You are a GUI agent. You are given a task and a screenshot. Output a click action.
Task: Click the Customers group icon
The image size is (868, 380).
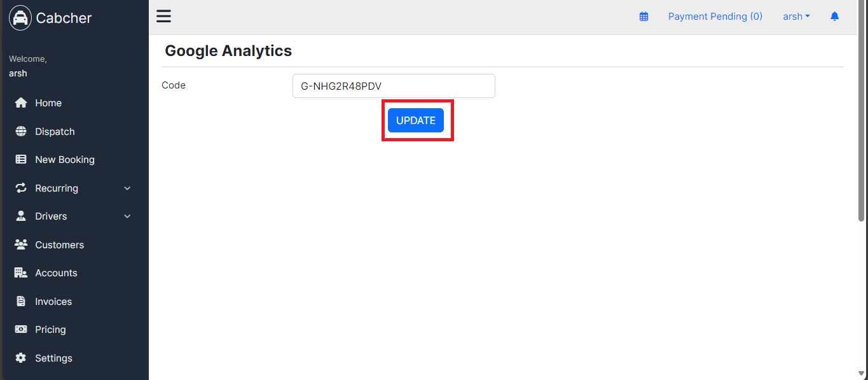pos(21,245)
